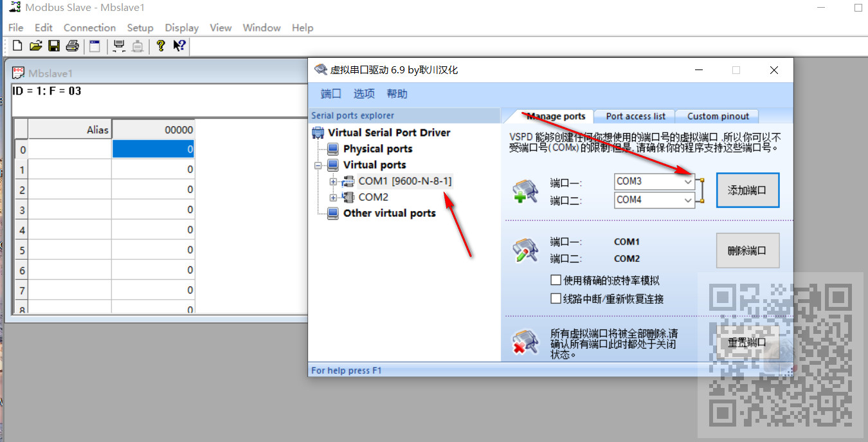Click the Physical ports computer icon

[333, 149]
